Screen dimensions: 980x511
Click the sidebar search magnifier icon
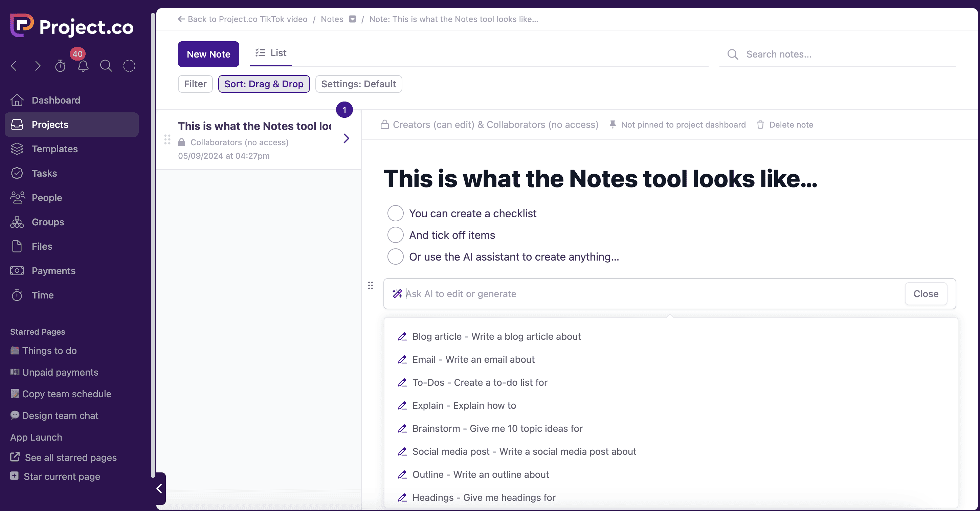(x=106, y=66)
